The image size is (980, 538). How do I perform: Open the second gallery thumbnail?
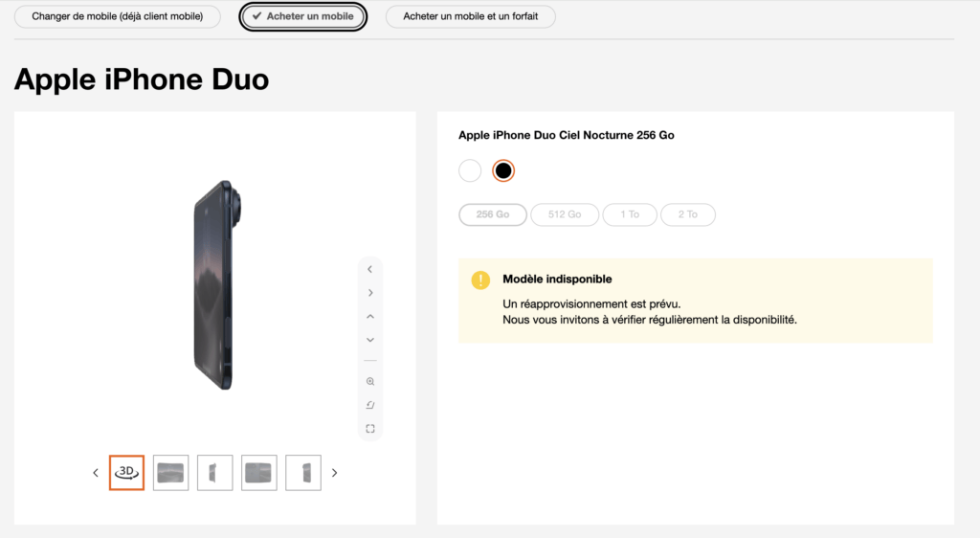(170, 472)
